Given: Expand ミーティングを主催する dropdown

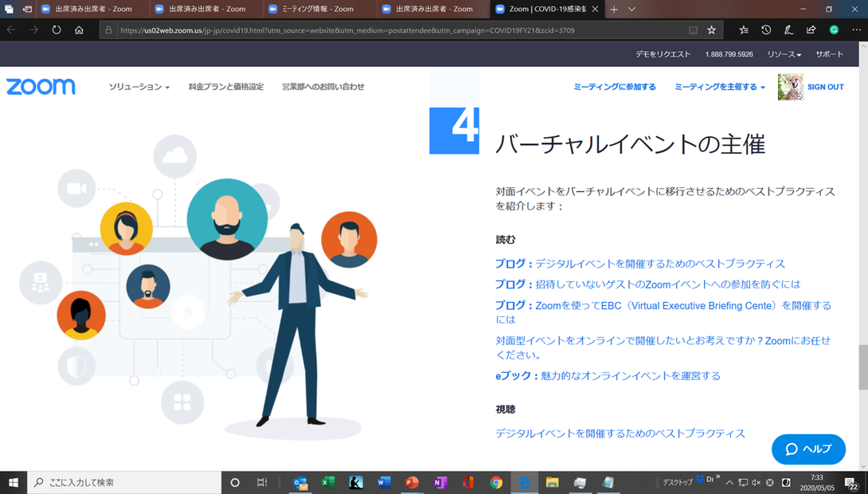Looking at the screenshot, I should click(x=720, y=87).
